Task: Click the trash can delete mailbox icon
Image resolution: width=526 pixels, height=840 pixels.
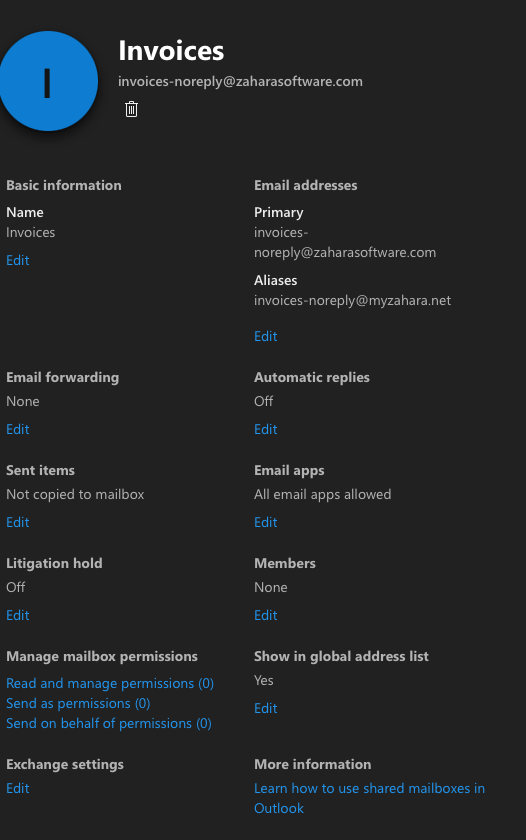Action: point(131,109)
